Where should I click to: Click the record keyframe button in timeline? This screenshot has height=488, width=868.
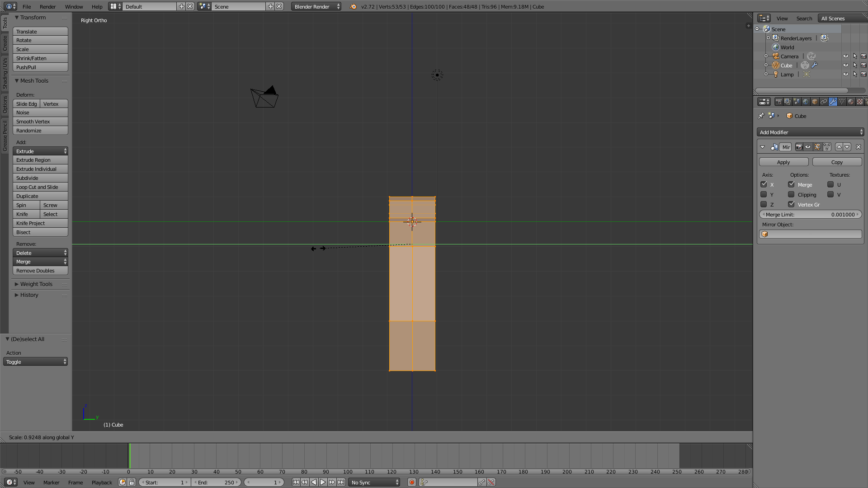pos(411,483)
